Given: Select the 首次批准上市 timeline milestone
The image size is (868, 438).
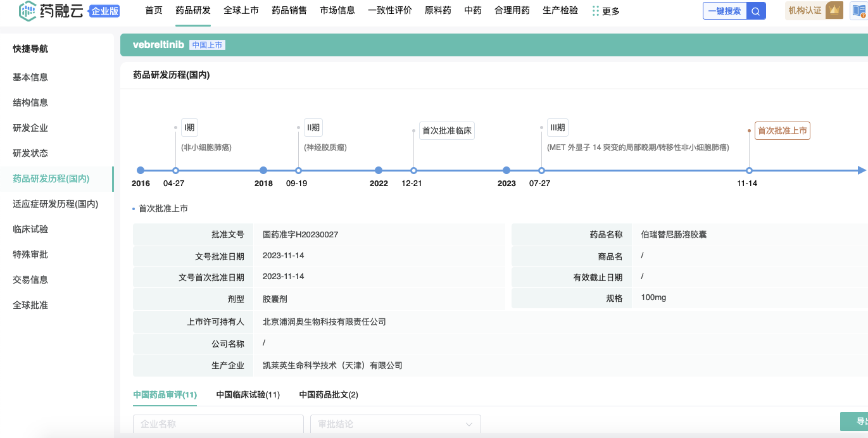Looking at the screenshot, I should 782,130.
